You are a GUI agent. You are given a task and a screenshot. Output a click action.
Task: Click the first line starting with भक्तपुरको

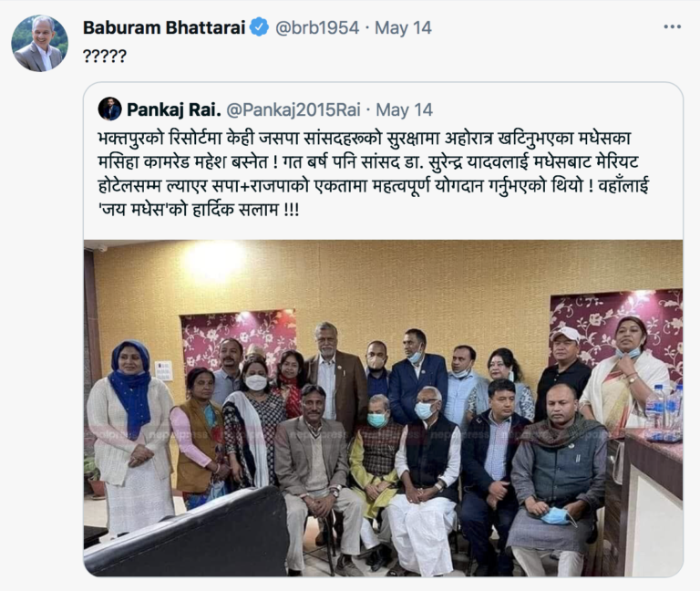[x=364, y=139]
